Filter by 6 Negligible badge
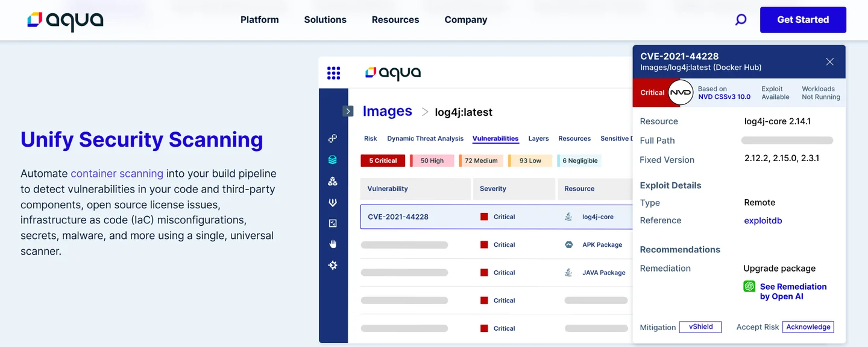This screenshot has width=868, height=347. point(579,161)
